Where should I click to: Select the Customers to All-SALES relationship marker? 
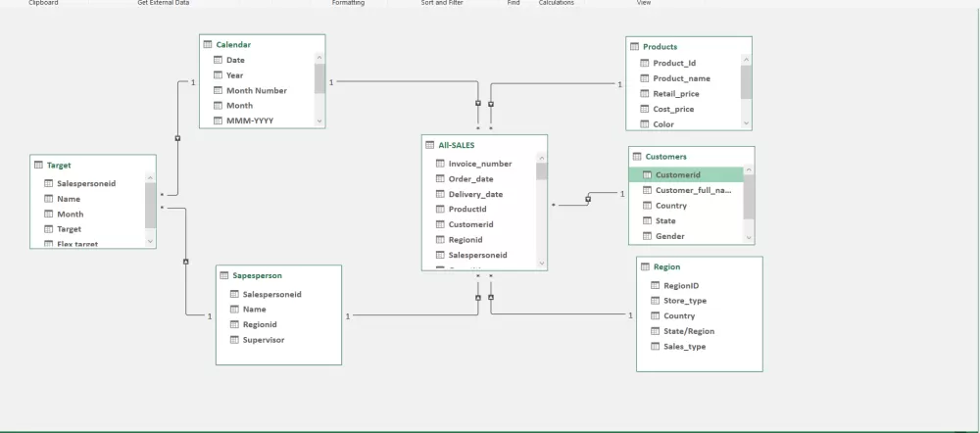(x=587, y=199)
